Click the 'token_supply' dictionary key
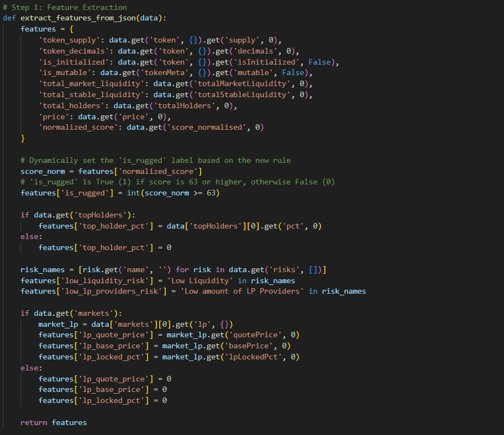Viewport: 504px width, 435px height. point(69,40)
